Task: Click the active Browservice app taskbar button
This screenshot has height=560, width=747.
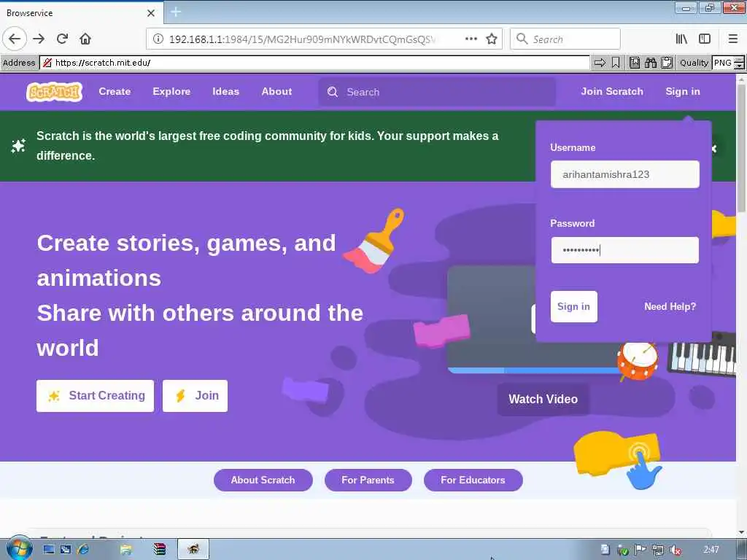Action: coord(193,550)
